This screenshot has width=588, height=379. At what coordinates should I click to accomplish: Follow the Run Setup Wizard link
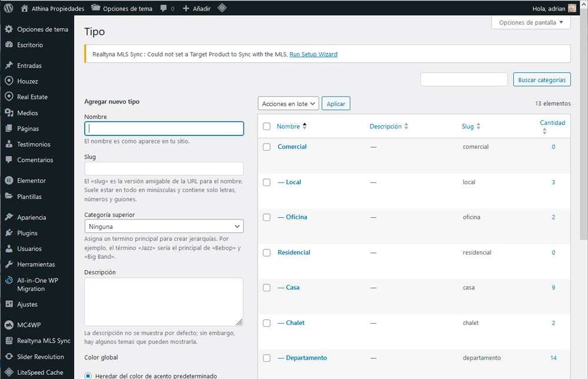coord(313,54)
